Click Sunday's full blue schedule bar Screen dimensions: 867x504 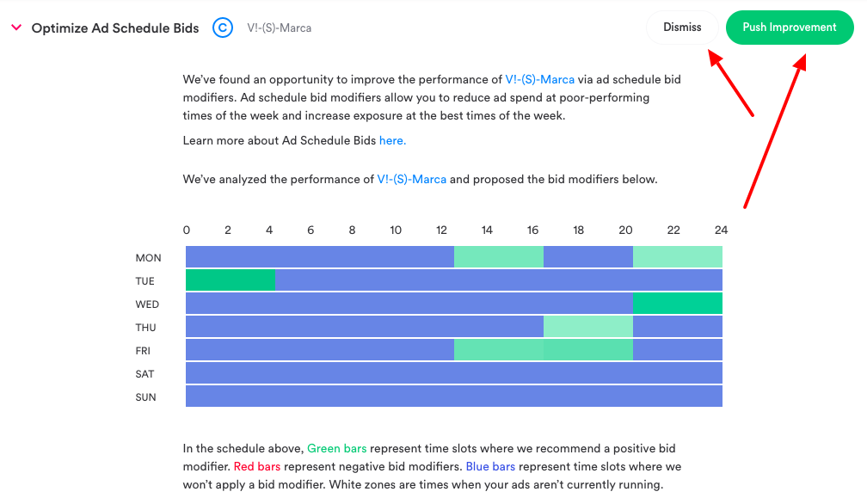point(454,396)
